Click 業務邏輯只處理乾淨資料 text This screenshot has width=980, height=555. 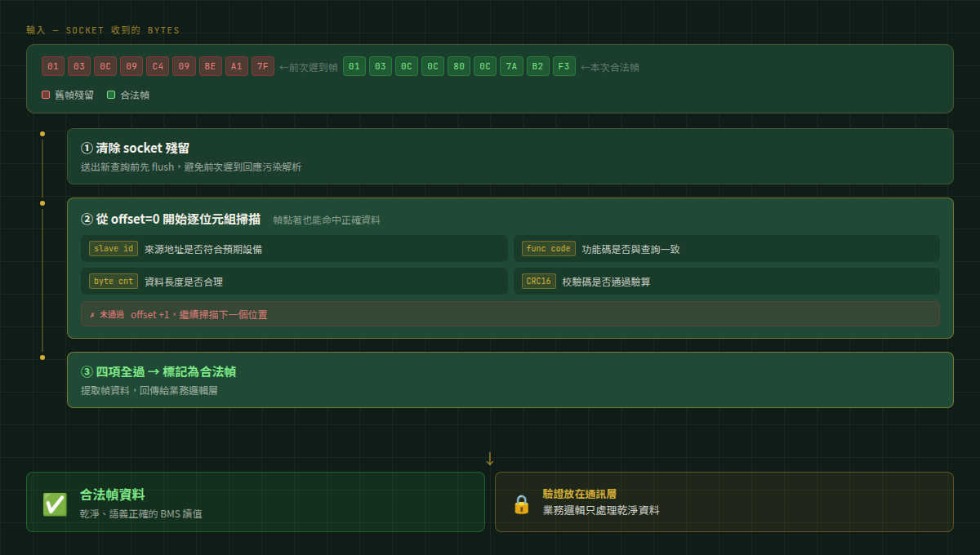pyautogui.click(x=601, y=511)
